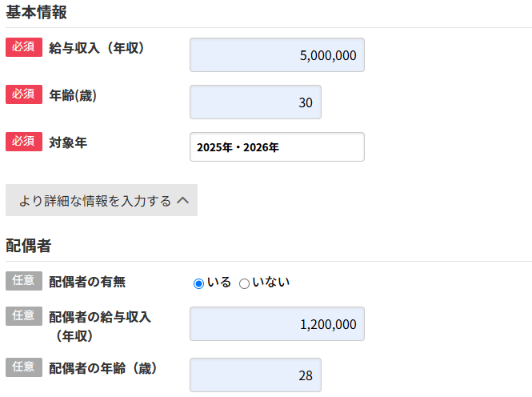This screenshot has width=532, height=397.
Task: Click the red 必須 badge beside 対象年
Action: (23, 142)
